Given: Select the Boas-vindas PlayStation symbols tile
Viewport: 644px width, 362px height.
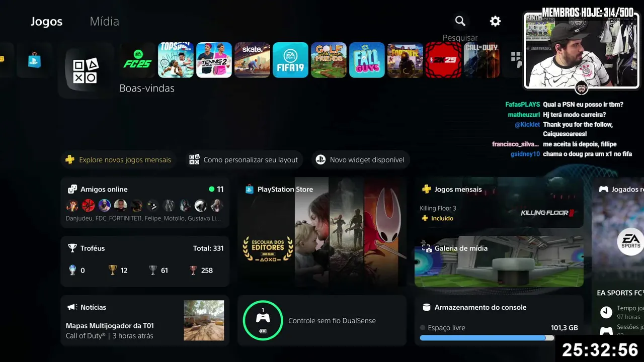Looking at the screenshot, I should coord(86,71).
